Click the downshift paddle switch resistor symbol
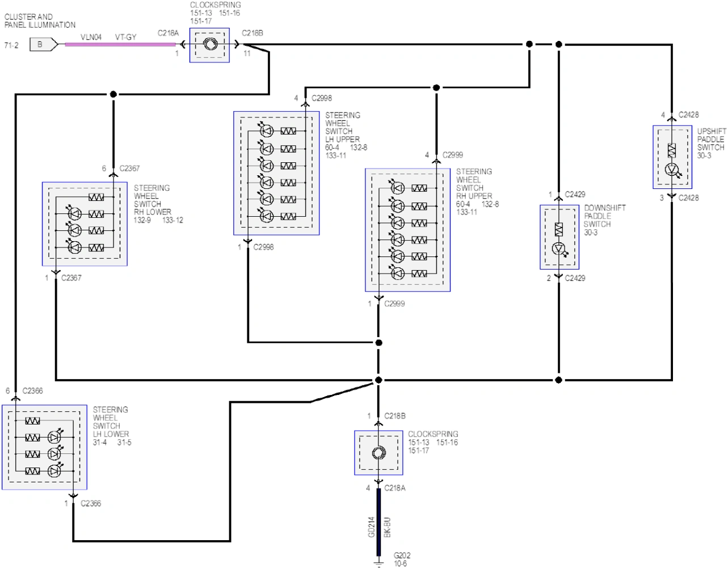 point(559,230)
